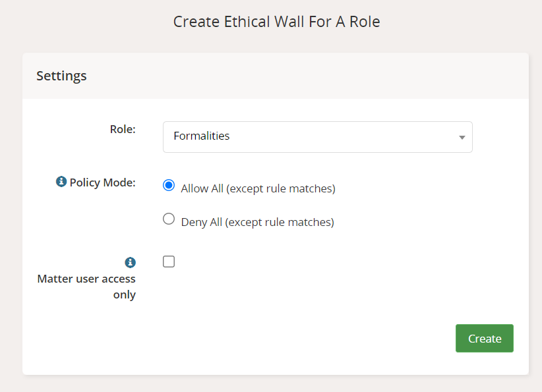
Task: Click the '(except rule matches)' text after Allow All
Action: pos(281,188)
